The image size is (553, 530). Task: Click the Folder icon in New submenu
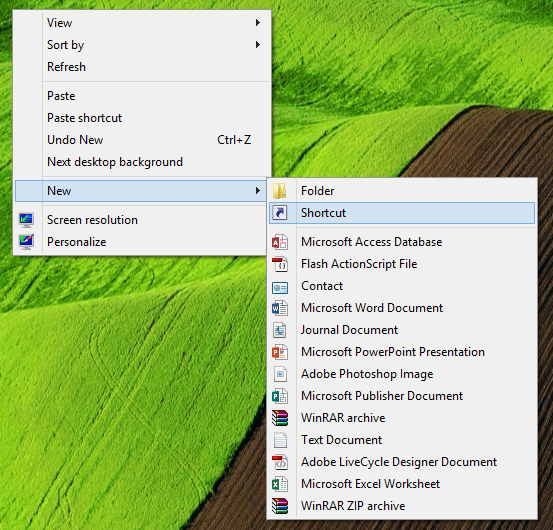coord(280,191)
